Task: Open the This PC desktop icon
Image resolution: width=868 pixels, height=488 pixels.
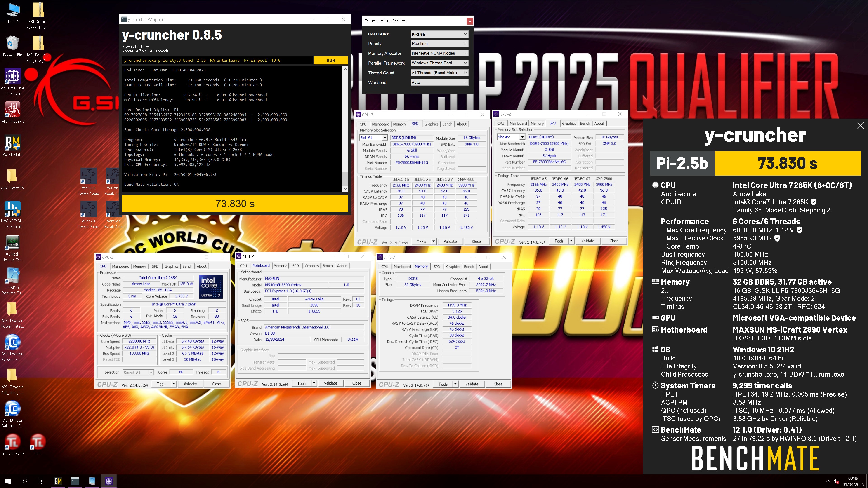Action: [x=12, y=14]
